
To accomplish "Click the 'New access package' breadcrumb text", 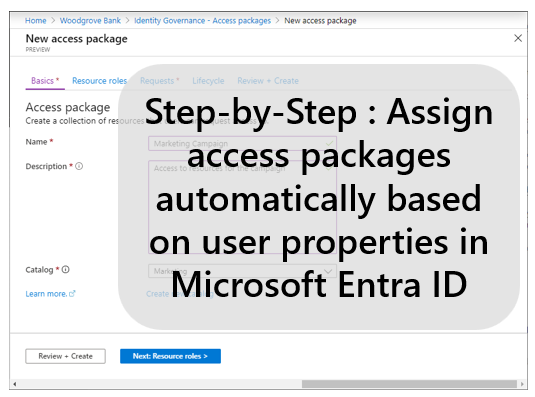I will (x=320, y=20).
